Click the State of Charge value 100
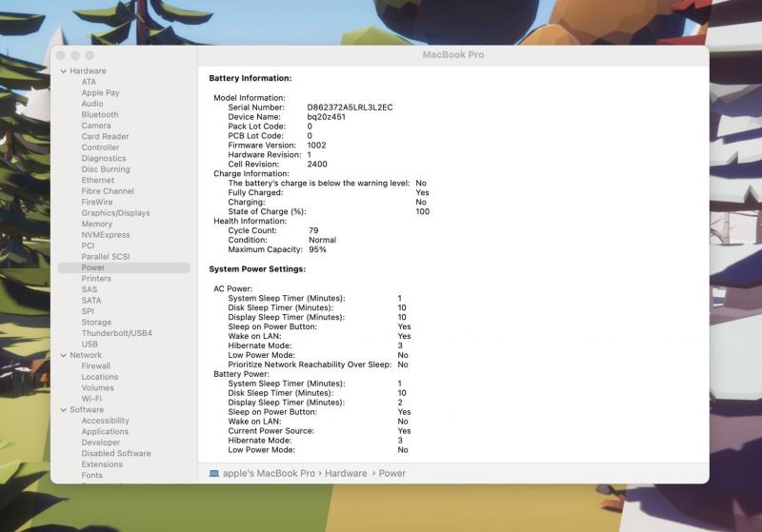Image resolution: width=762 pixels, height=532 pixels. click(x=422, y=211)
